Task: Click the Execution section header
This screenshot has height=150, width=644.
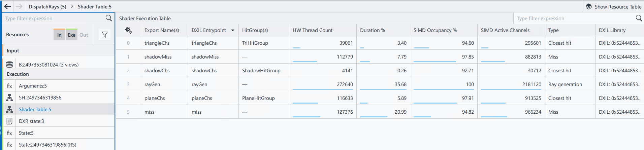Action: [x=59, y=74]
